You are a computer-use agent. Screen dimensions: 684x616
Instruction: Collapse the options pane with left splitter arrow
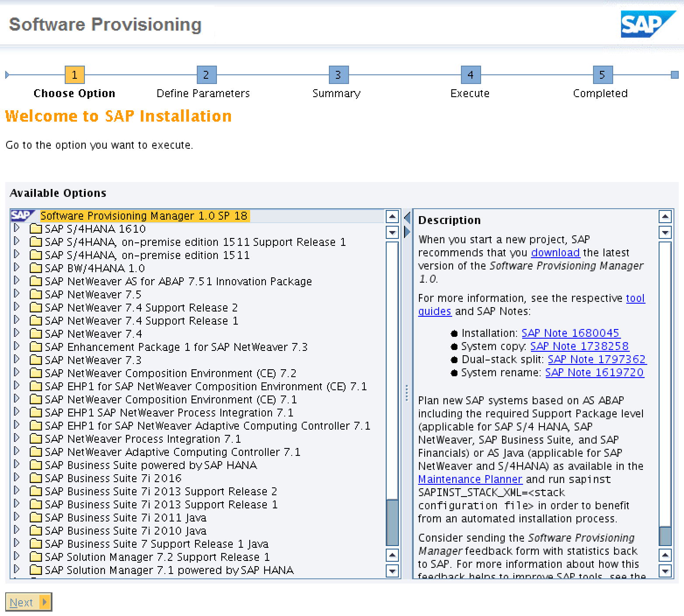[x=407, y=217]
